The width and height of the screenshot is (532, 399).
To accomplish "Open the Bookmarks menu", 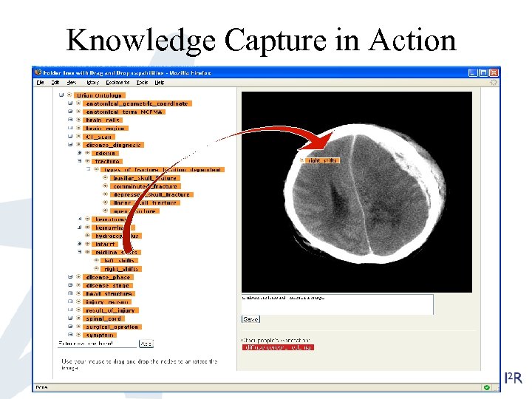I will (117, 83).
